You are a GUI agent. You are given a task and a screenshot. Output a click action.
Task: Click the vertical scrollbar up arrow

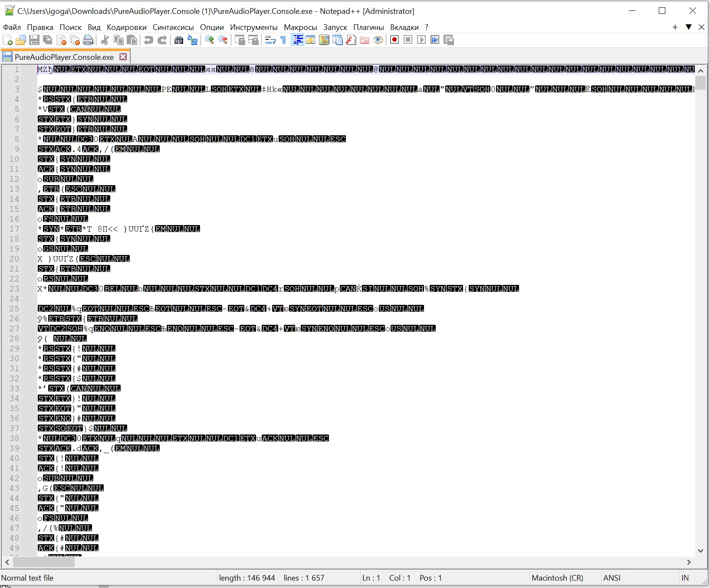pyautogui.click(x=700, y=70)
